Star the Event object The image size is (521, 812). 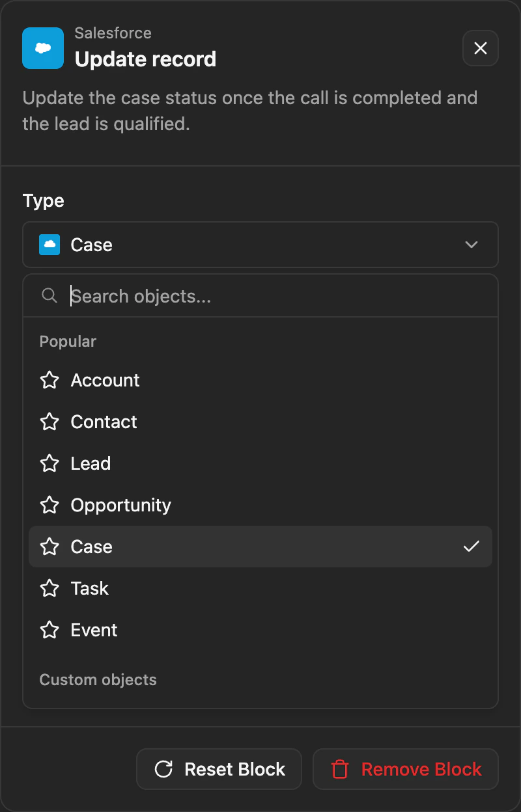coord(49,630)
